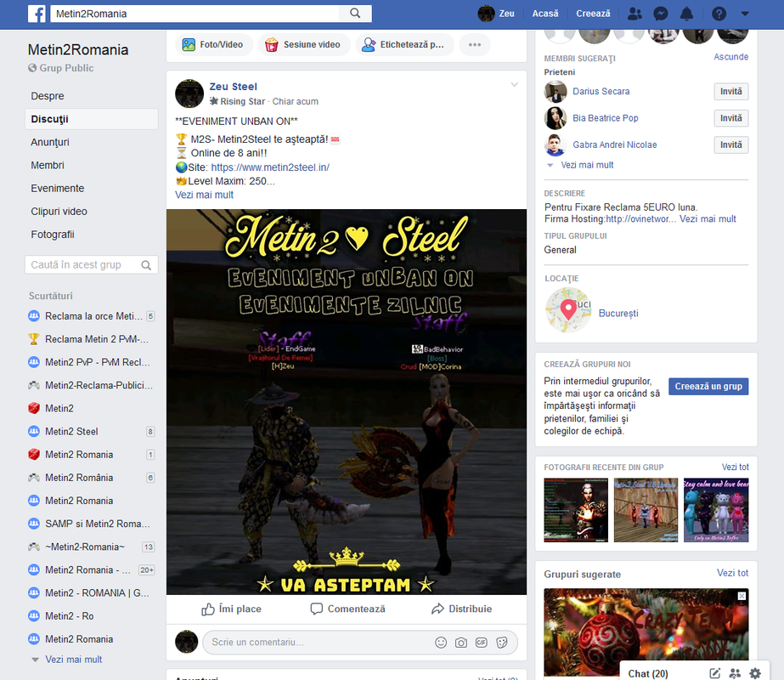Screen dimensions: 784x680
Task: Insert an emoji in the comment
Action: click(x=441, y=643)
